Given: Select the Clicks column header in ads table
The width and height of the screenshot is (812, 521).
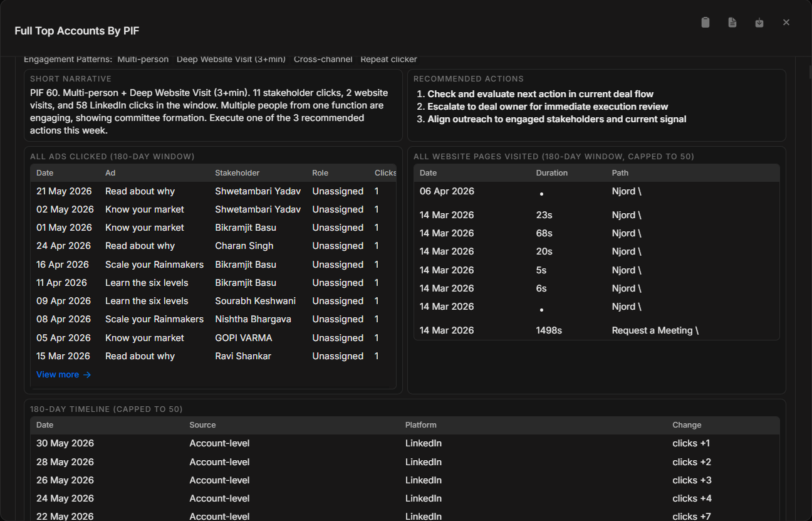Looking at the screenshot, I should [x=385, y=173].
